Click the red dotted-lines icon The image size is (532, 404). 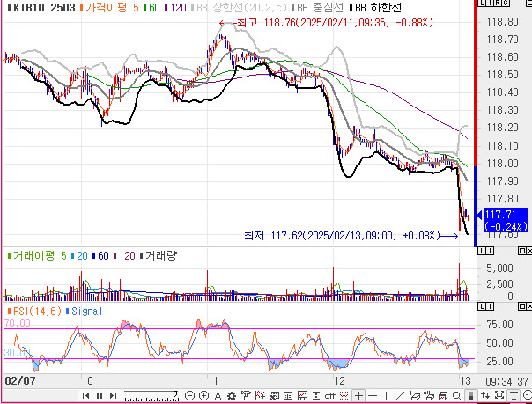(344, 395)
